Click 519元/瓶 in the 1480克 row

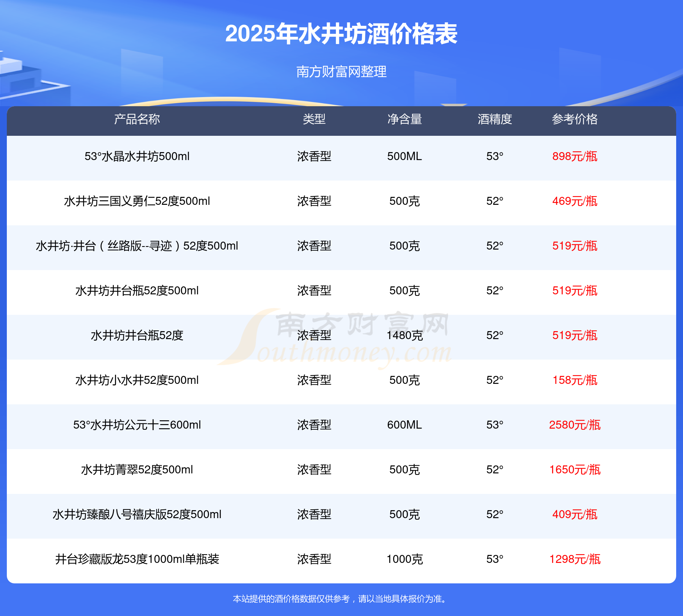tap(575, 335)
